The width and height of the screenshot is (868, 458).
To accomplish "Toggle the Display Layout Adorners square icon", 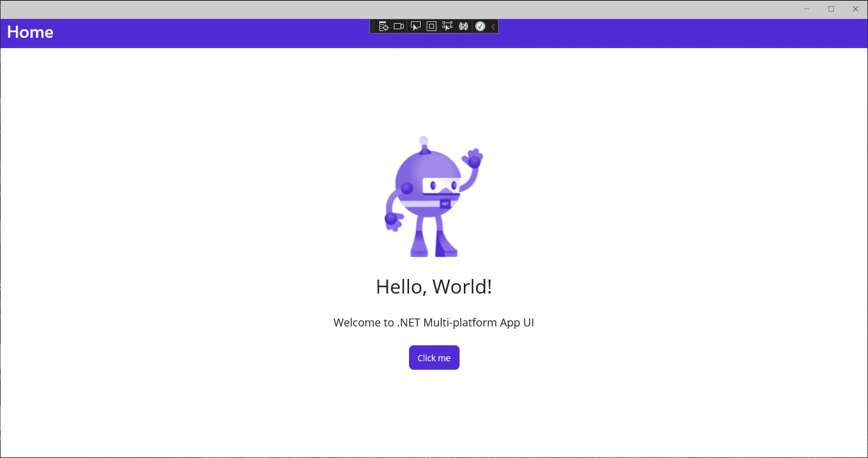I will click(432, 26).
